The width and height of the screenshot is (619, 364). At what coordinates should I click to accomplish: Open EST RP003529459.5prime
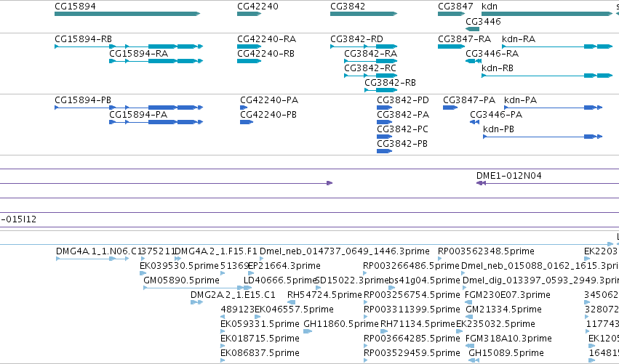(412, 353)
